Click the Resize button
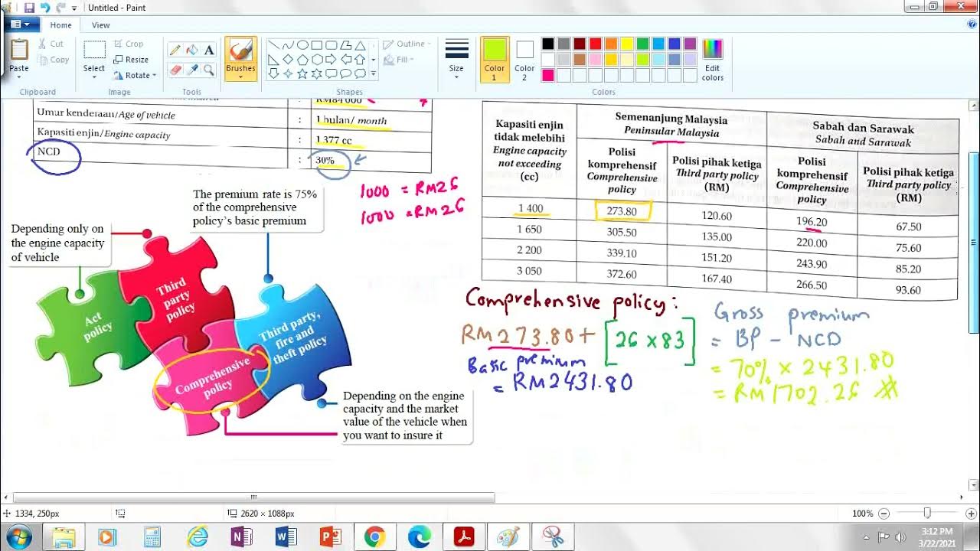The height and width of the screenshot is (551, 980). [131, 60]
